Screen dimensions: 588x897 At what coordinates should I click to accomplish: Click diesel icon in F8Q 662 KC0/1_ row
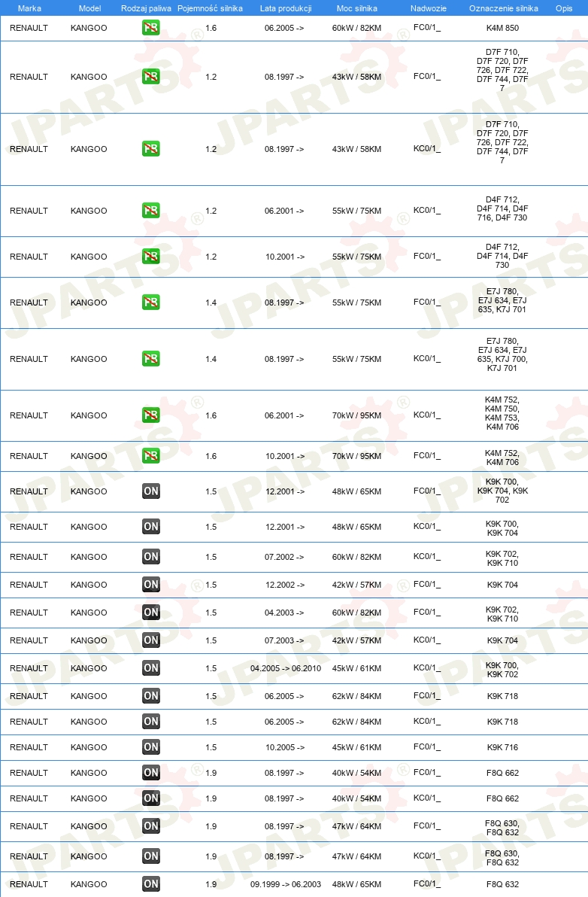151,798
